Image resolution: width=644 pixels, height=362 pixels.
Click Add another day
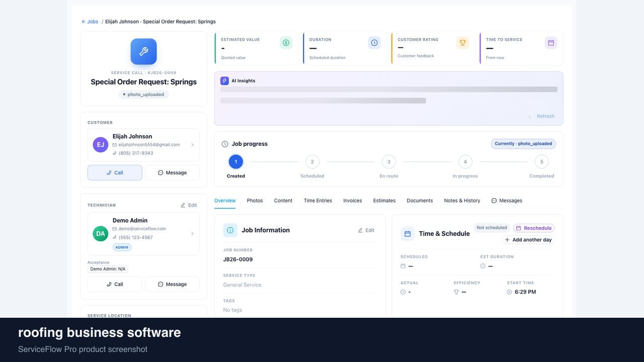click(528, 240)
